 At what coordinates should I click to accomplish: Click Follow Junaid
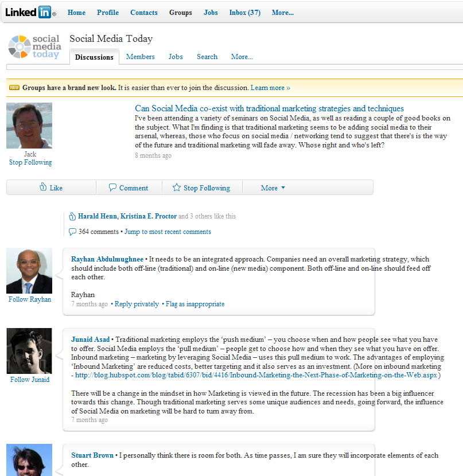pyautogui.click(x=30, y=380)
